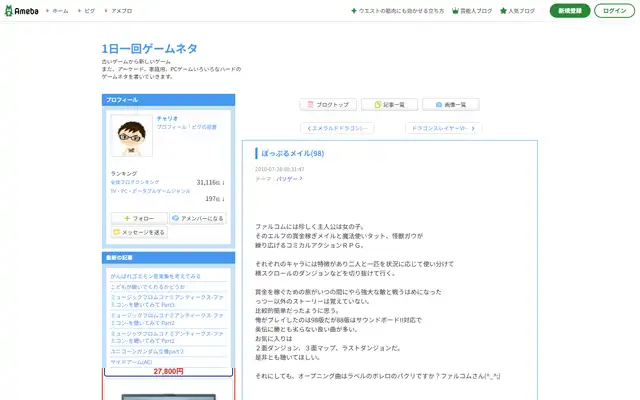Viewport: 640px width, 400px height.
Task: Open the TV・PC・ポータブルゲームジャンル ranking link
Action: pos(150,191)
